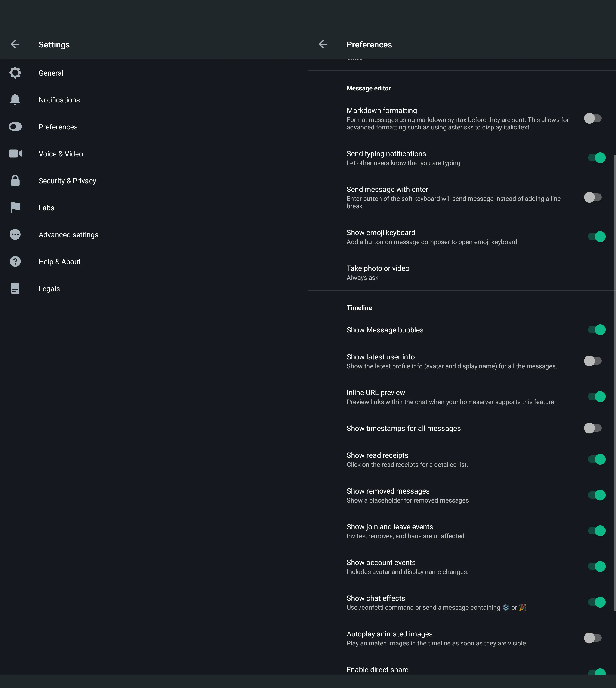Click the Notifications bell icon
The width and height of the screenshot is (616, 688).
[15, 99]
